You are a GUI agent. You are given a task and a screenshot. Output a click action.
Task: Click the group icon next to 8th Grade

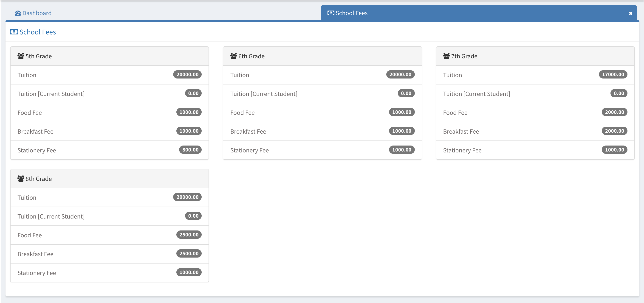21,179
